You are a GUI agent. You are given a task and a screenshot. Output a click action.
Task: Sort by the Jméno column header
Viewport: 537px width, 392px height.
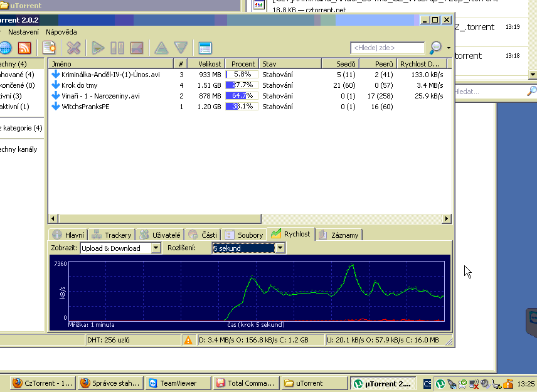[x=111, y=64]
